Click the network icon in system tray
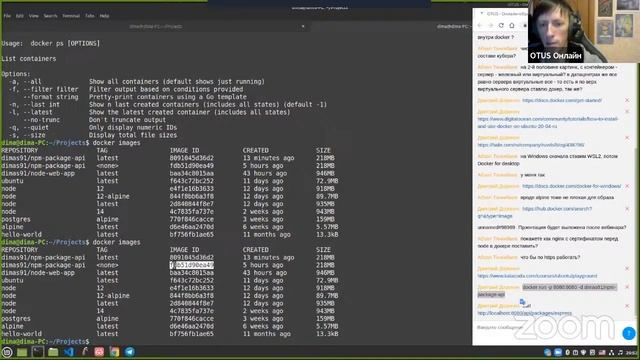640x360 pixels. tap(611, 352)
